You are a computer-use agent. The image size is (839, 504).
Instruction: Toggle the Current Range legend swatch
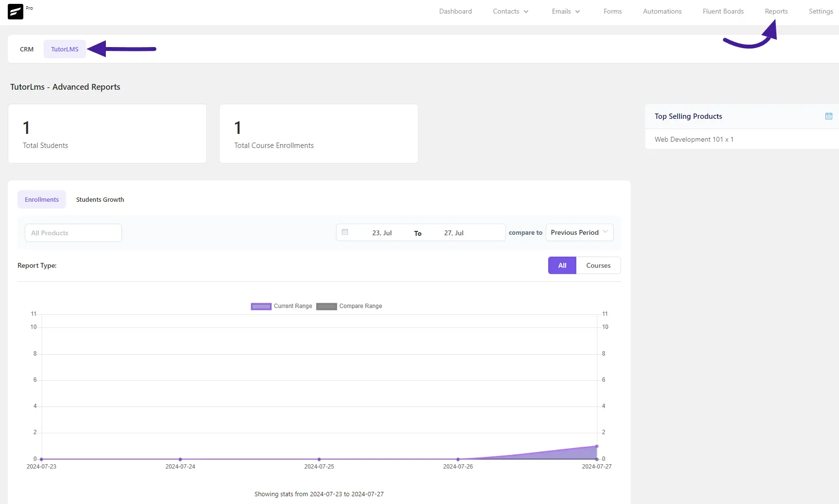click(x=261, y=306)
